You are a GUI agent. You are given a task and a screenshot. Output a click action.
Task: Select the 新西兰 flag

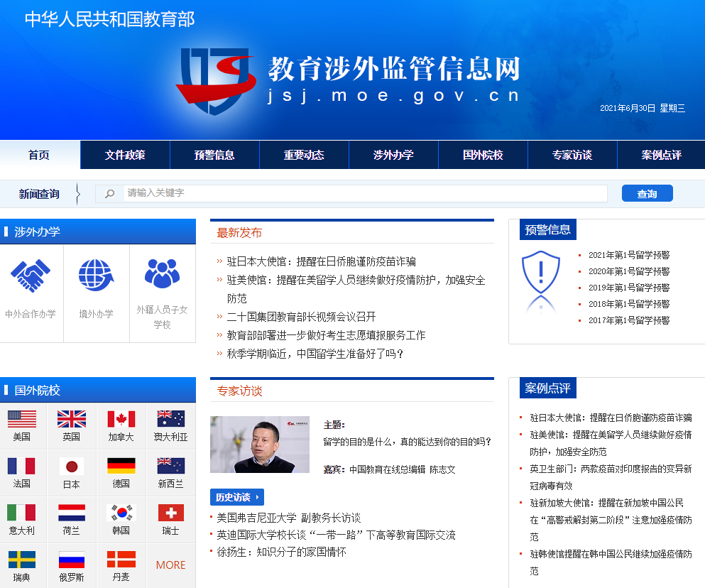point(171,466)
